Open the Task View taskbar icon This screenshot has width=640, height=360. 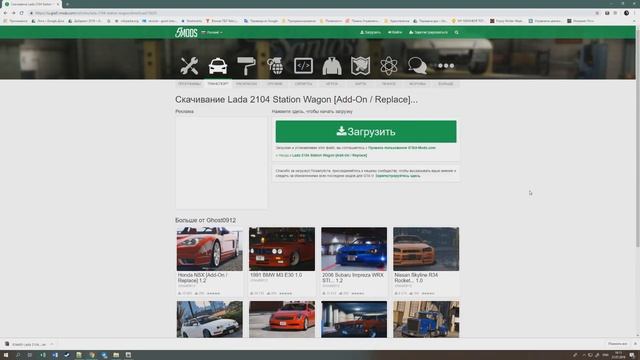pyautogui.click(x=30, y=355)
